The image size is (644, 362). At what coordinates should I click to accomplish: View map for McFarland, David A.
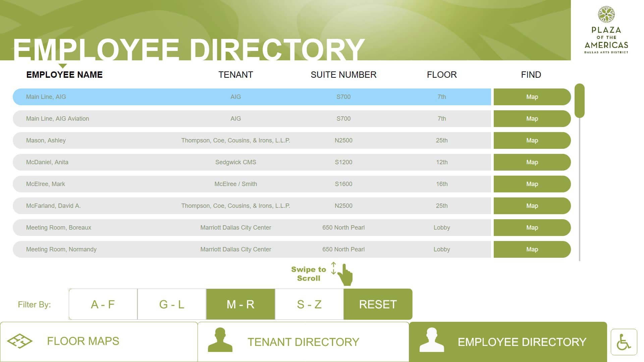coord(532,206)
